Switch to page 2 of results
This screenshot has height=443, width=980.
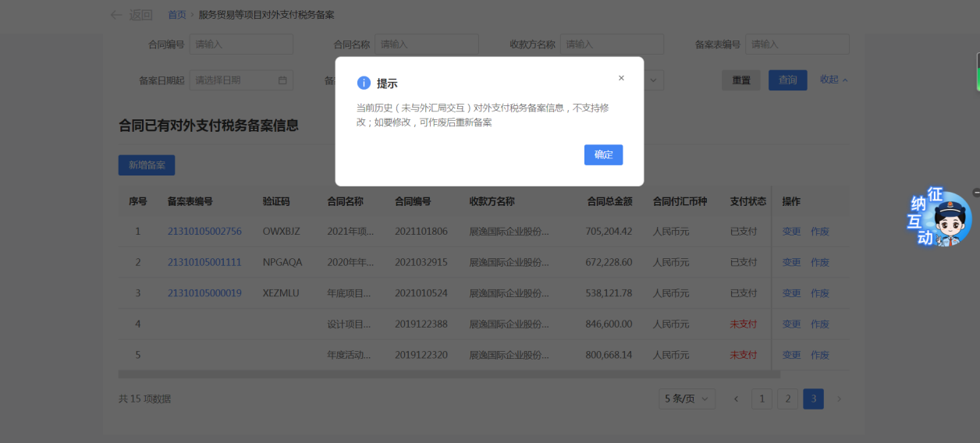(x=787, y=399)
